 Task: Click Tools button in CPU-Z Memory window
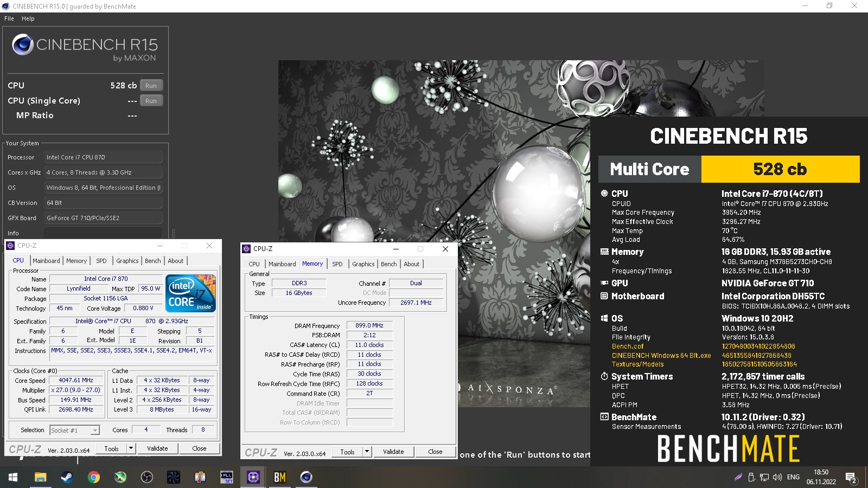347,452
